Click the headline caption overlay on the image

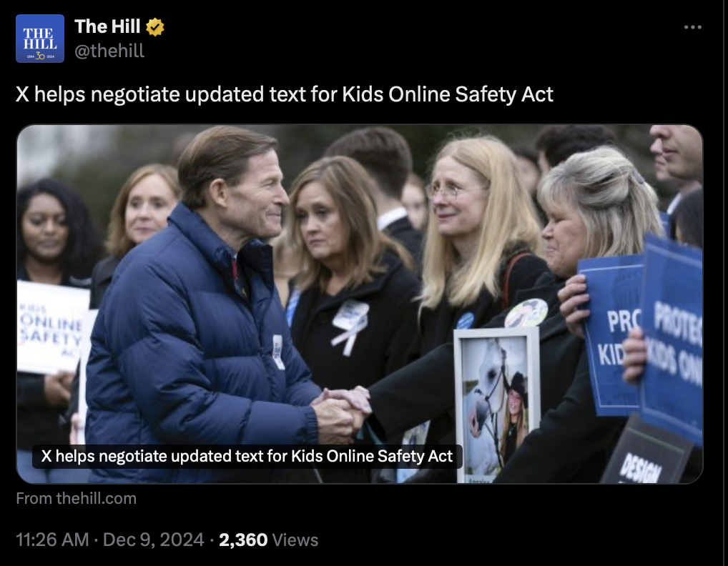pyautogui.click(x=247, y=456)
